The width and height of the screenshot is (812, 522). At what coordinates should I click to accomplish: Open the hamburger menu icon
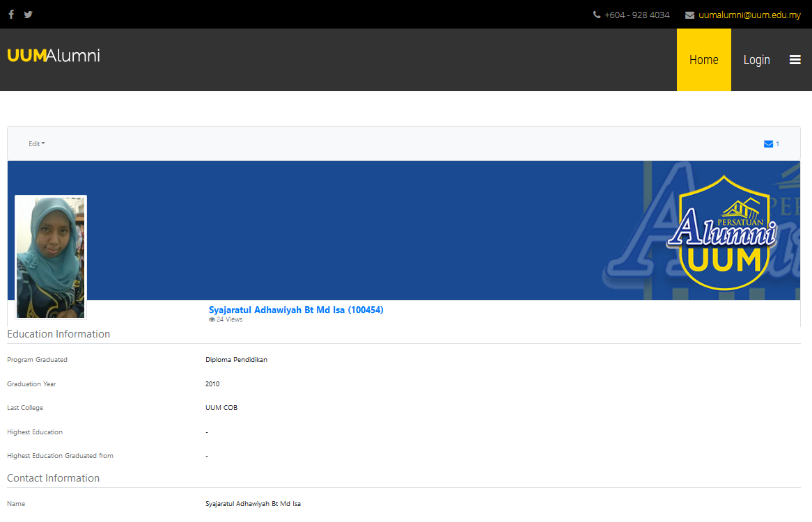(795, 60)
